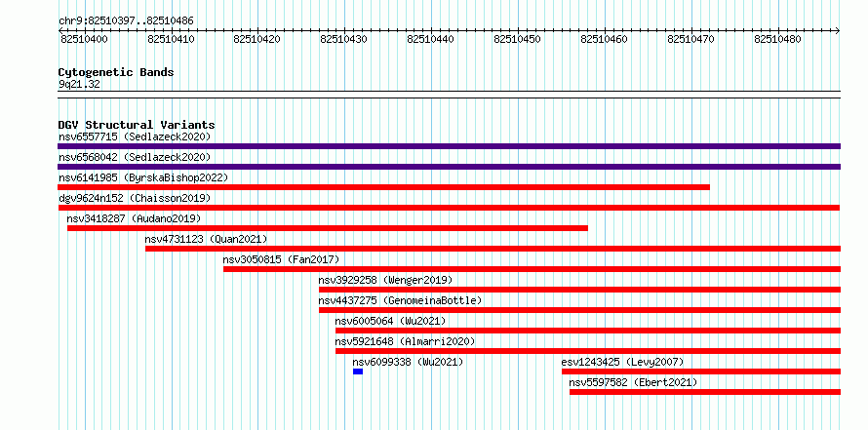Viewport: 868px width, 430px height.
Task: Click the black 9q21.32 cytoband bar
Action: (449, 95)
